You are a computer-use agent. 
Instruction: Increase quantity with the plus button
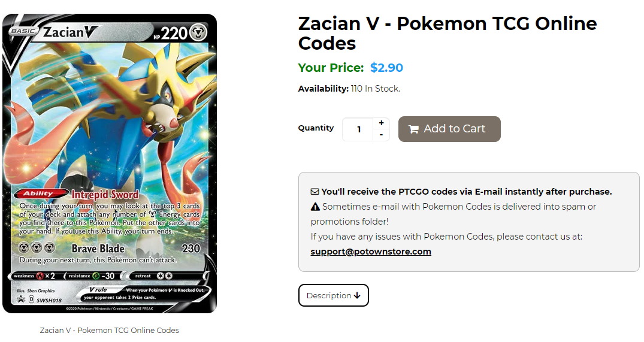click(381, 123)
